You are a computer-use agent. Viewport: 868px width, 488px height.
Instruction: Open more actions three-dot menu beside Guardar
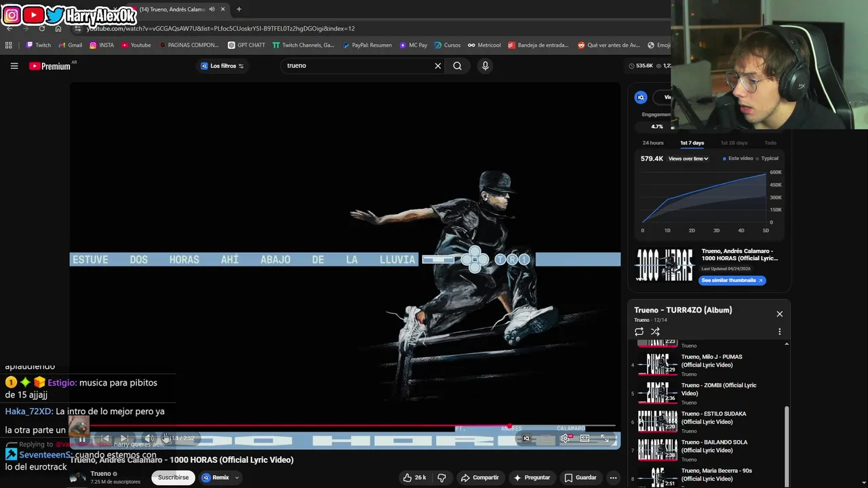(613, 477)
